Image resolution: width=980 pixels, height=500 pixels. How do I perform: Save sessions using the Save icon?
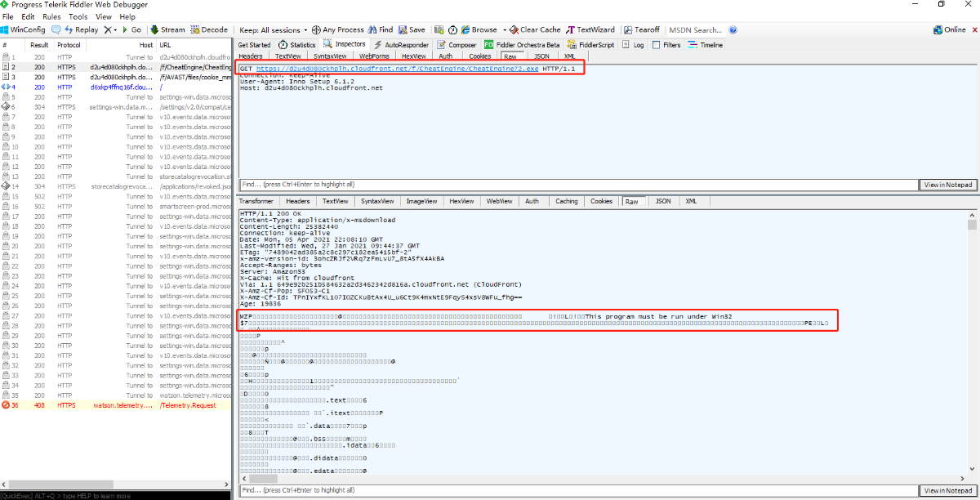412,29
